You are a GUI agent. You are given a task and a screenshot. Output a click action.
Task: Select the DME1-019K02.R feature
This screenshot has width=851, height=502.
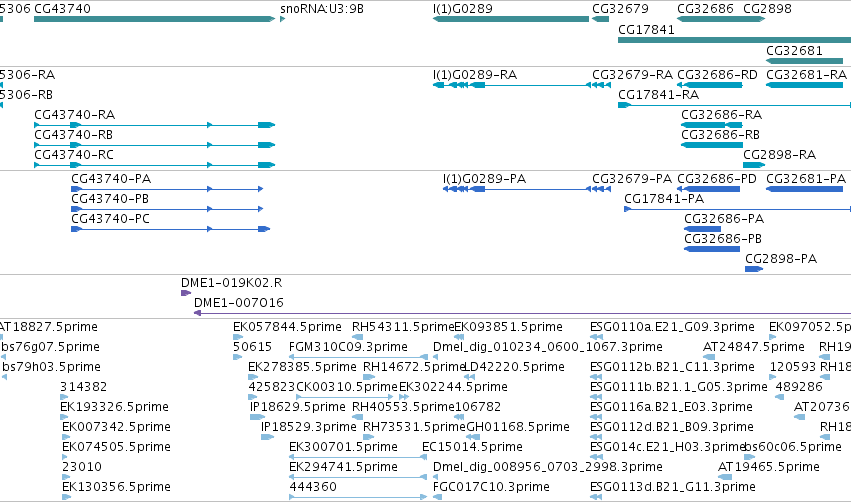click(x=186, y=293)
